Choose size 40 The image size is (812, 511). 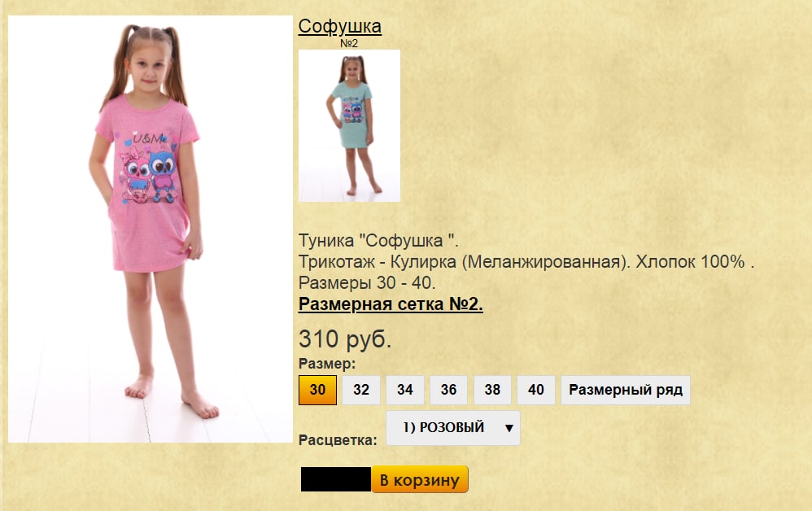(536, 390)
